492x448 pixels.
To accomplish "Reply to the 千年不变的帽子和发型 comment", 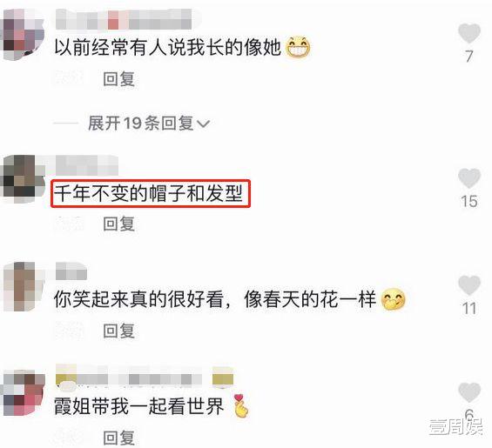I will [119, 224].
